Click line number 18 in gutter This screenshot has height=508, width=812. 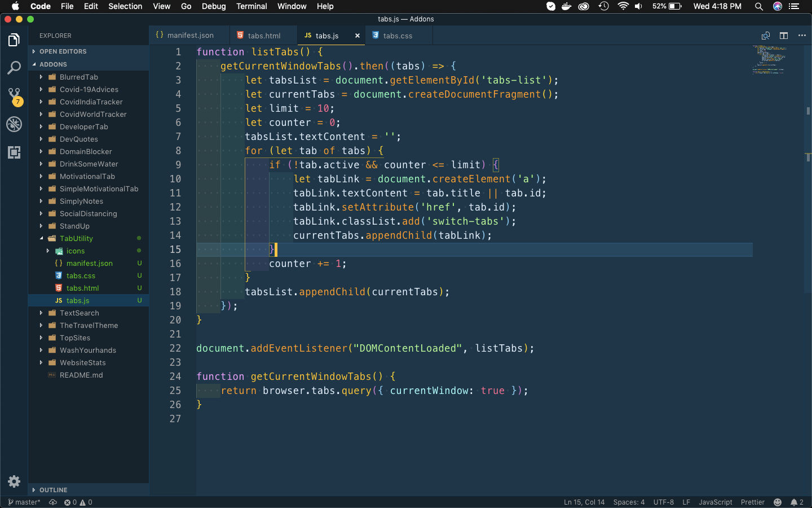pos(175,292)
